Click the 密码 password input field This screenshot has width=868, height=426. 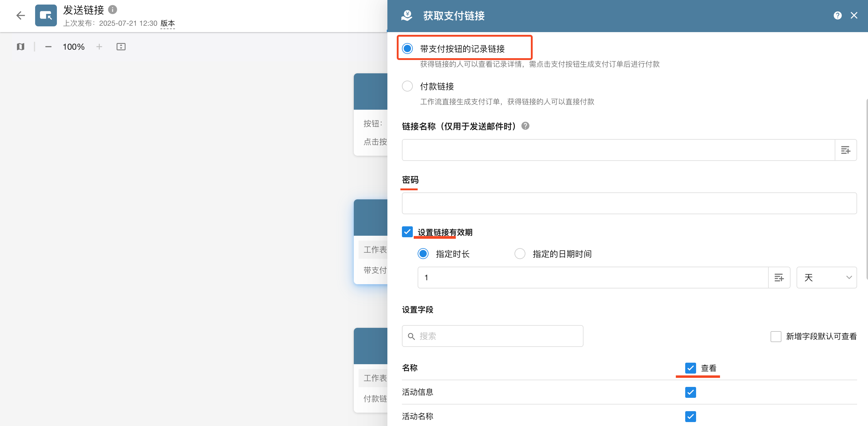[x=629, y=203]
